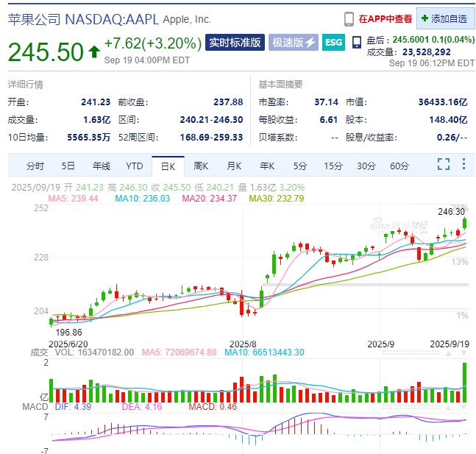476x454 pixels.
Task: Click the MA30: 232.79 legend
Action: [x=276, y=199]
